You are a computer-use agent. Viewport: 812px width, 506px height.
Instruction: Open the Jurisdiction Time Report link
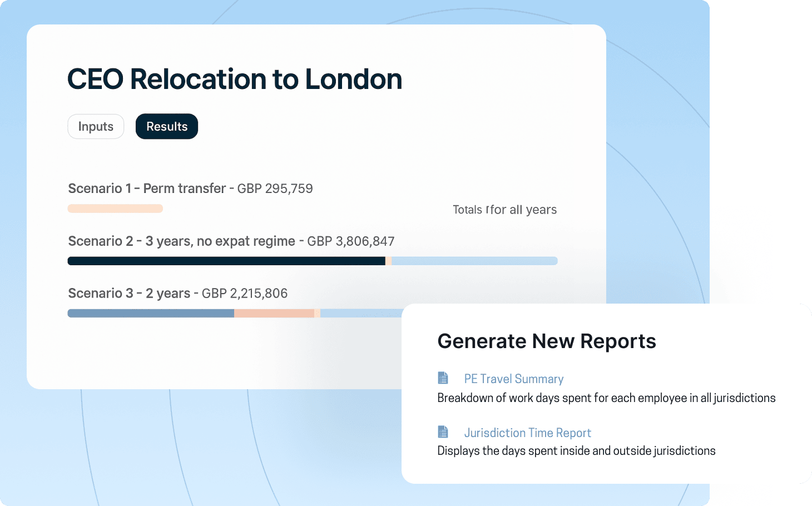point(527,433)
